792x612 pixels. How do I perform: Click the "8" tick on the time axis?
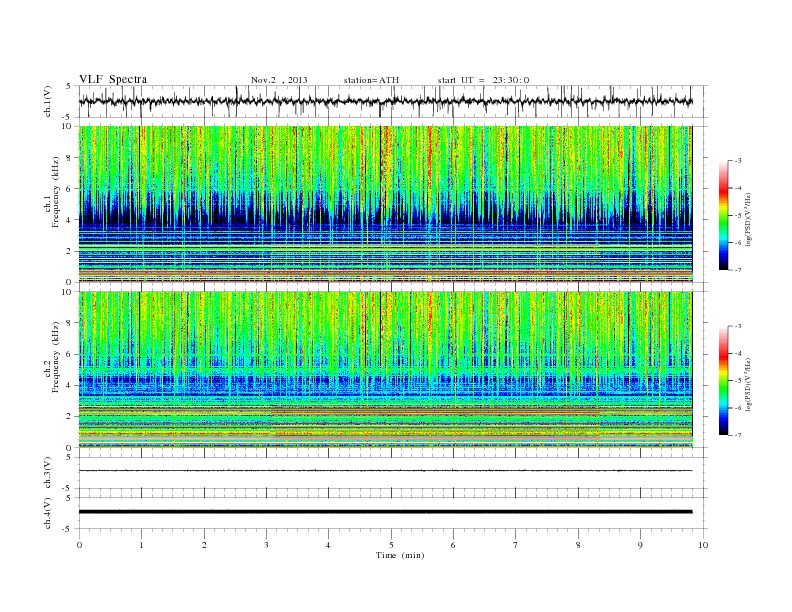[578, 545]
